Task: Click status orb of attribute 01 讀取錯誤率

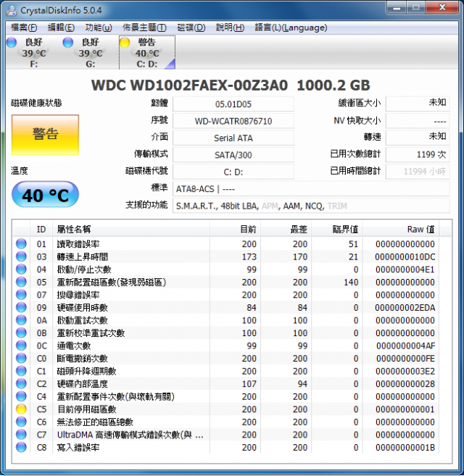Action: point(21,243)
